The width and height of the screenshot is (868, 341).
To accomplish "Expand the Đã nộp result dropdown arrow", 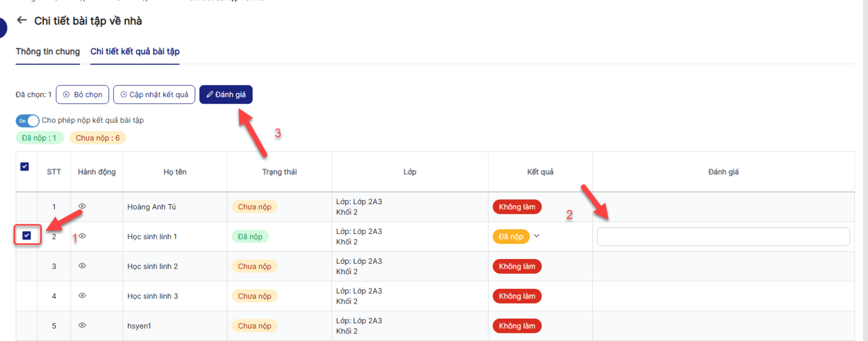I will pyautogui.click(x=537, y=236).
